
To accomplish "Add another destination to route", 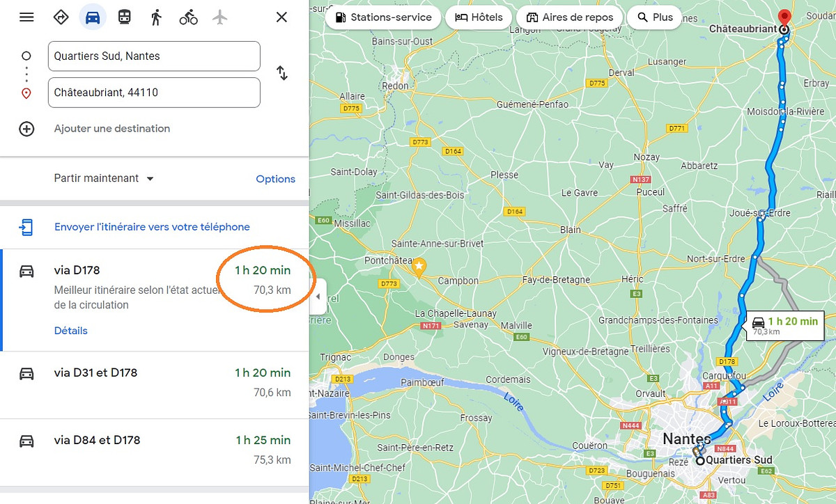I will click(x=111, y=129).
